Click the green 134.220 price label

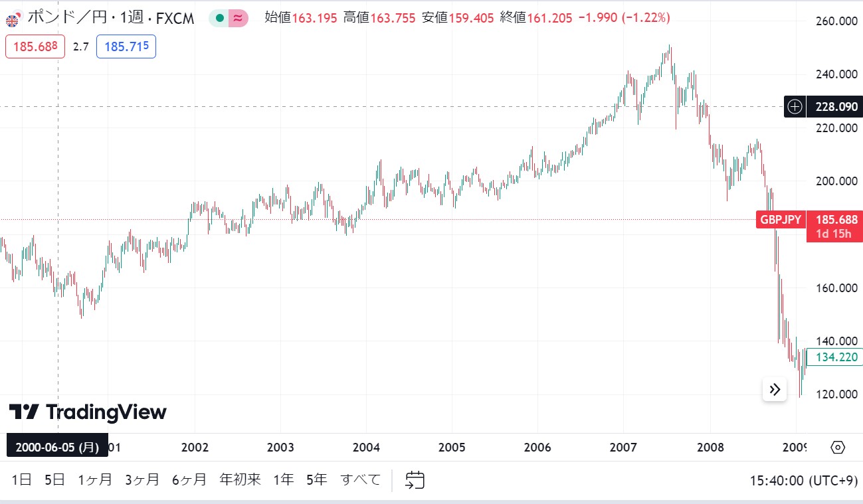tap(834, 357)
